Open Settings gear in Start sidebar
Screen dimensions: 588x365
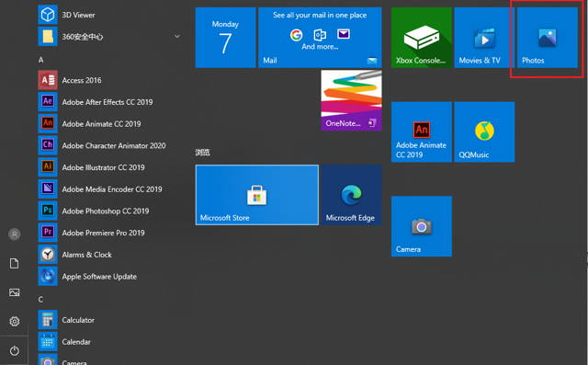click(x=15, y=321)
